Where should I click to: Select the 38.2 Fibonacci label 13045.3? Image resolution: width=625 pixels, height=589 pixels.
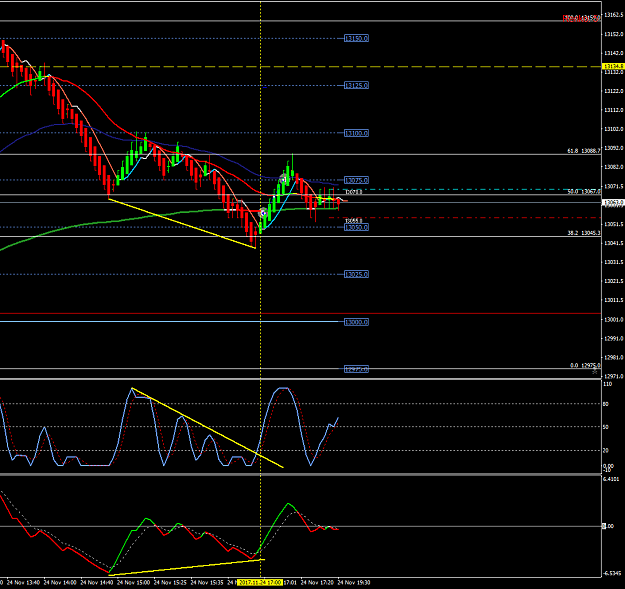click(x=584, y=233)
